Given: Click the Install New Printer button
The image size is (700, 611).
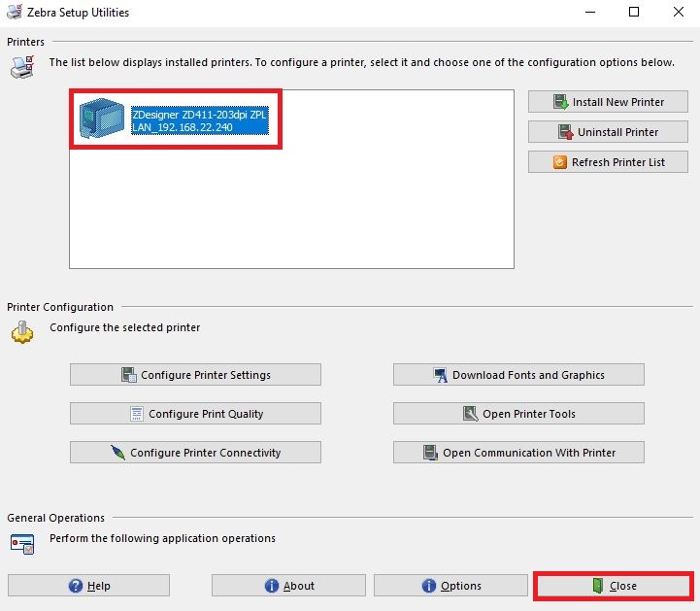Looking at the screenshot, I should click(608, 102).
